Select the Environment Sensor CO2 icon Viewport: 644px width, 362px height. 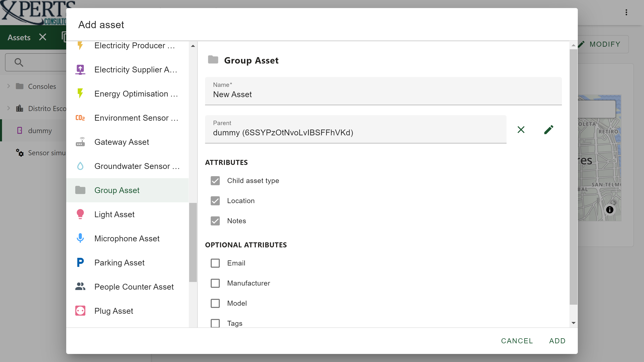click(x=80, y=118)
